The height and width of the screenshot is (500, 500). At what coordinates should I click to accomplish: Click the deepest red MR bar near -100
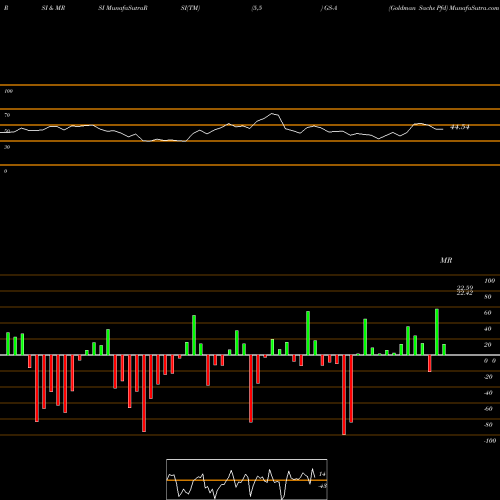tap(344, 395)
